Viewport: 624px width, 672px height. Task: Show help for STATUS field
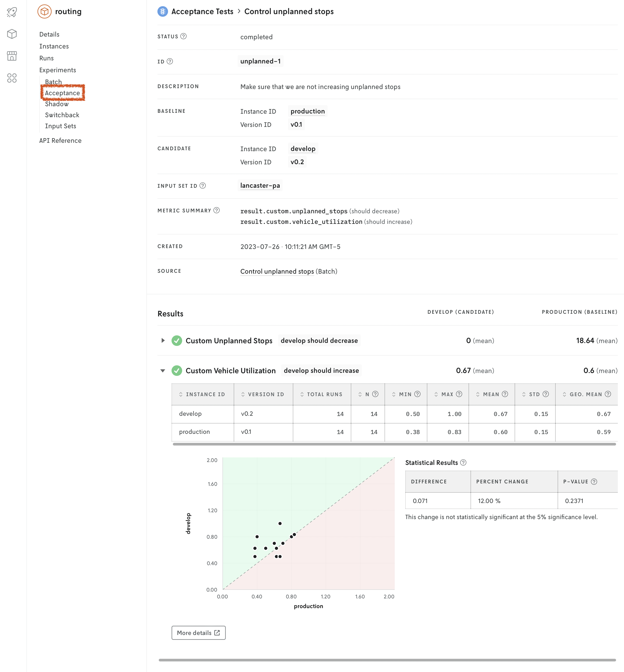coord(183,36)
